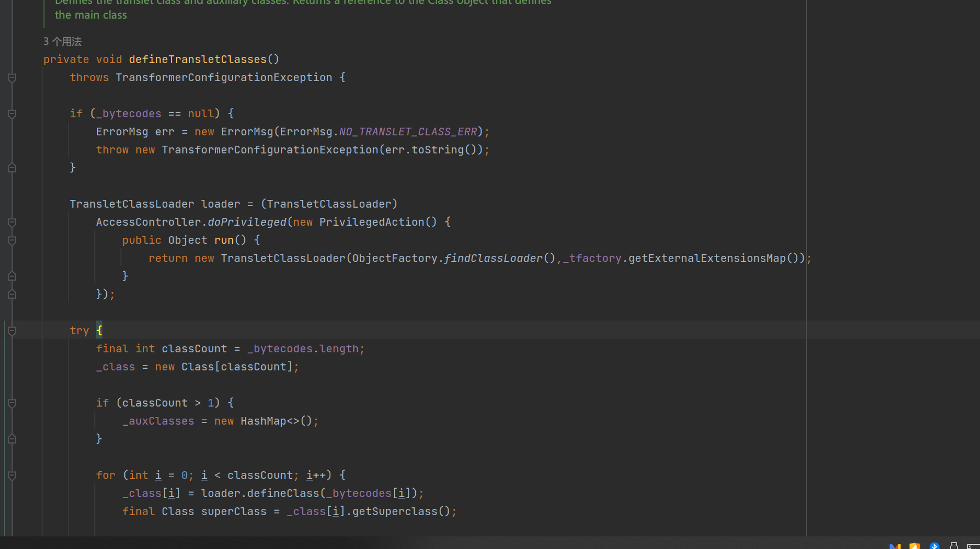Click AccessController class reference
The image size is (980, 549).
[148, 222]
